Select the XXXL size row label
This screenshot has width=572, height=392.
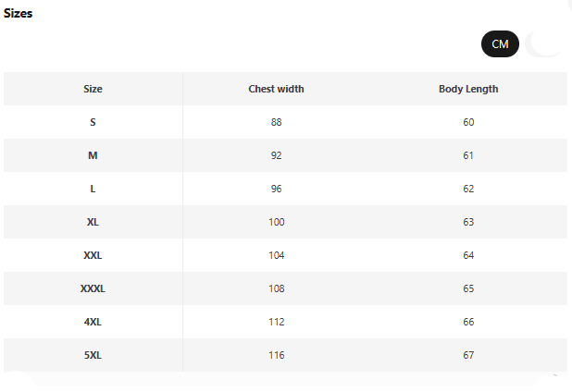click(x=93, y=288)
